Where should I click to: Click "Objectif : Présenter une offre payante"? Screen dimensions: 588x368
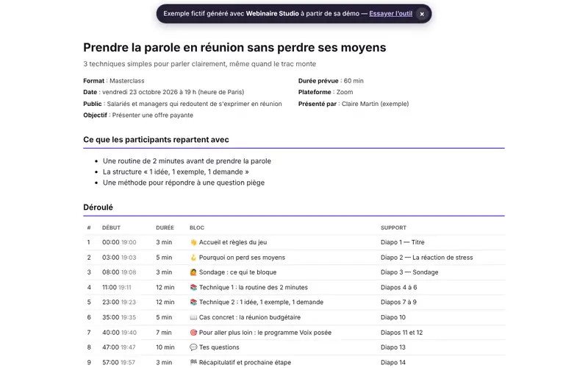click(x=138, y=116)
